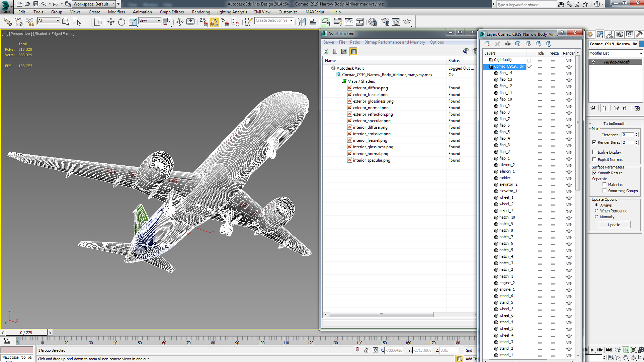Open undo history dropdown arrow
Image resolution: width=644 pixels, height=362 pixels.
tap(49, 4)
